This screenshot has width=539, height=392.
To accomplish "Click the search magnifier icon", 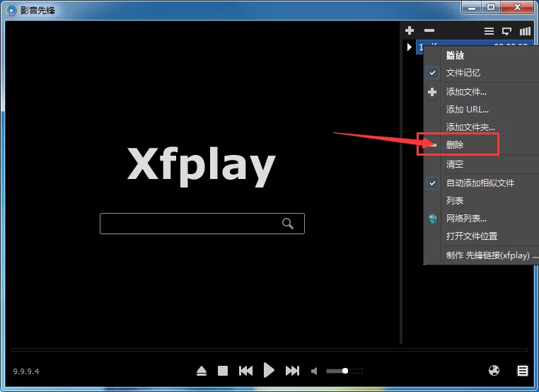I will (288, 224).
